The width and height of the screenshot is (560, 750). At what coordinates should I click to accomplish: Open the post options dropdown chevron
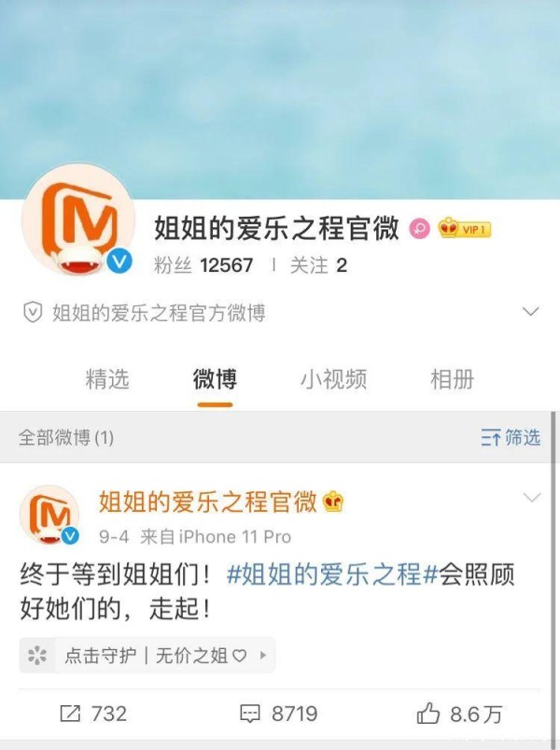pos(532,498)
